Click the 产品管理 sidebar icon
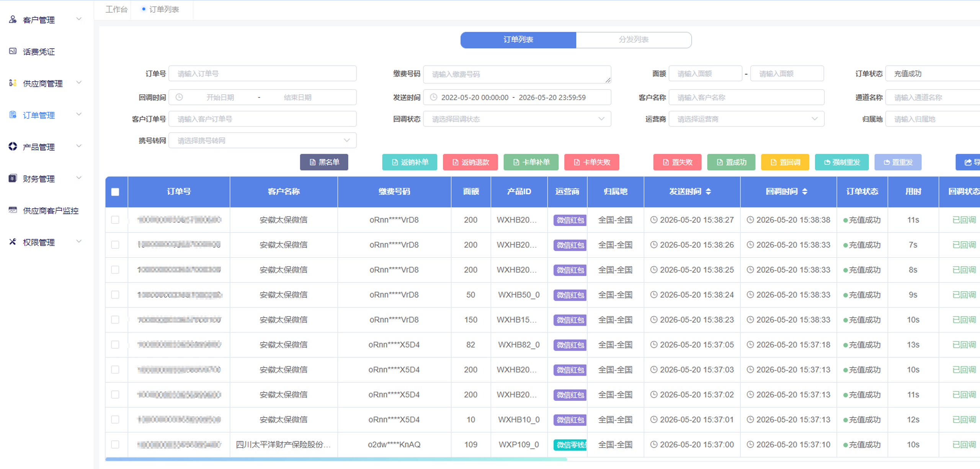The width and height of the screenshot is (980, 469). click(x=13, y=147)
